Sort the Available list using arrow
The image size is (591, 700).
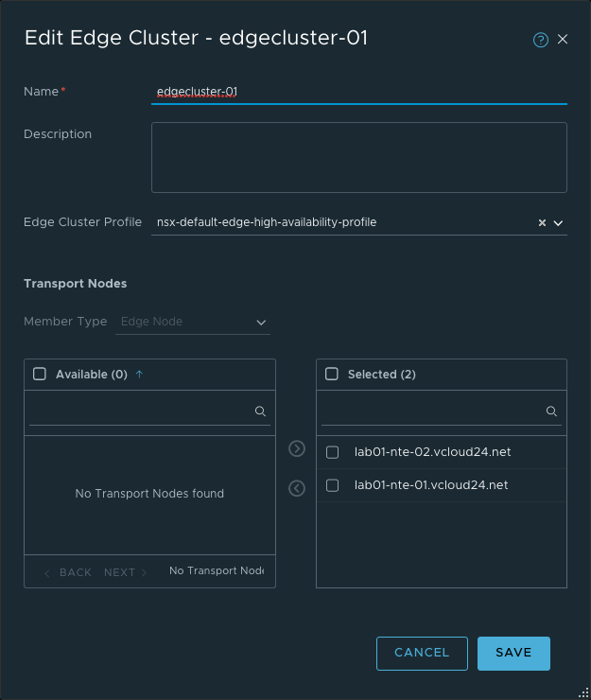(140, 374)
